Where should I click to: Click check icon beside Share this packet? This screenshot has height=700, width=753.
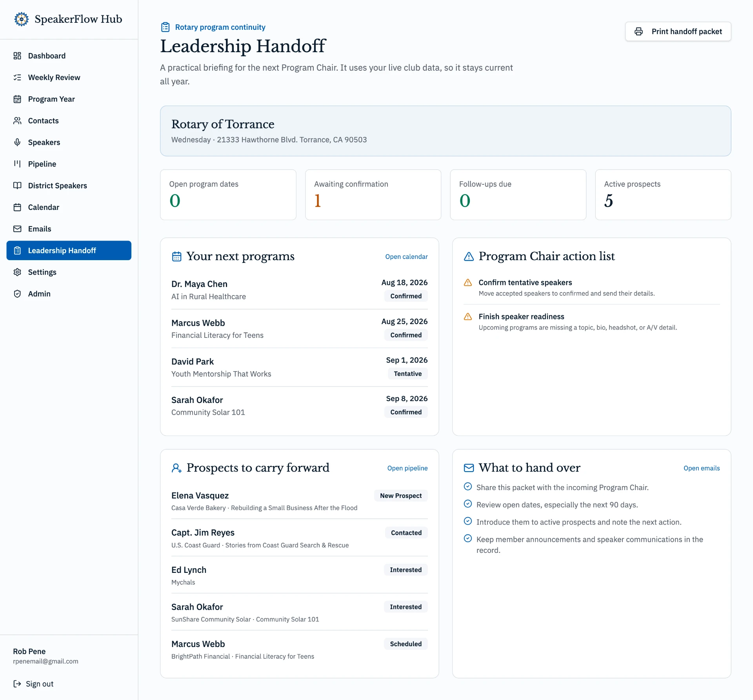tap(468, 487)
